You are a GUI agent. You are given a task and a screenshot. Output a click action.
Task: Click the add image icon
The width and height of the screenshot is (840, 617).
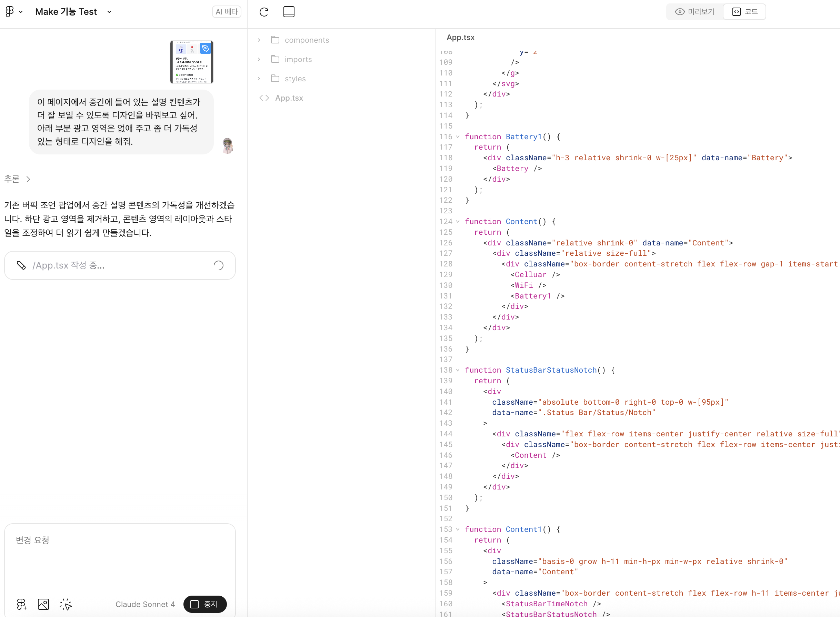43,604
